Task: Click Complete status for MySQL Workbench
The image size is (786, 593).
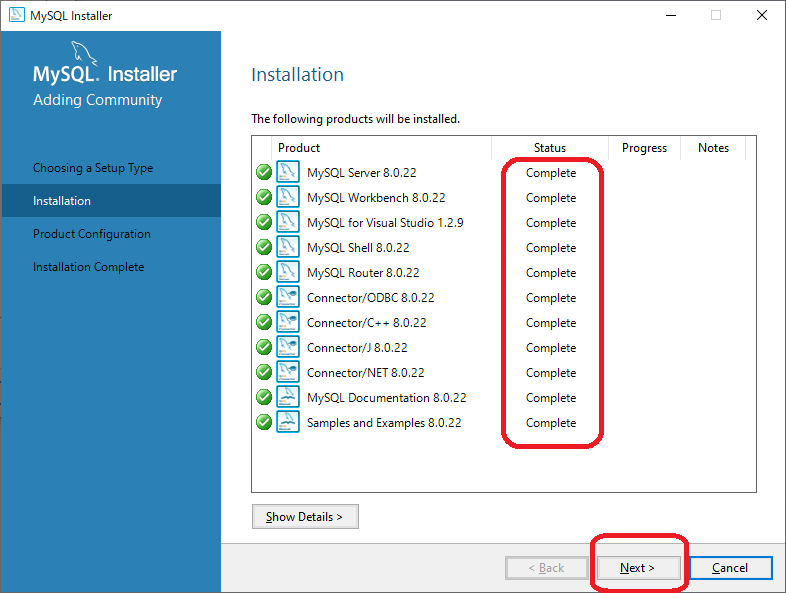Action: (551, 199)
